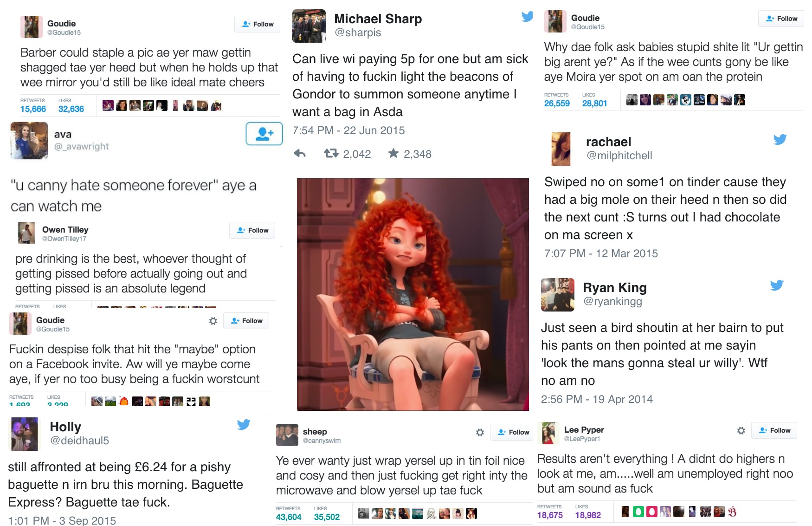Favorite Michael Sharp's tweet with the star icon
The image size is (812, 526).
pos(393,153)
